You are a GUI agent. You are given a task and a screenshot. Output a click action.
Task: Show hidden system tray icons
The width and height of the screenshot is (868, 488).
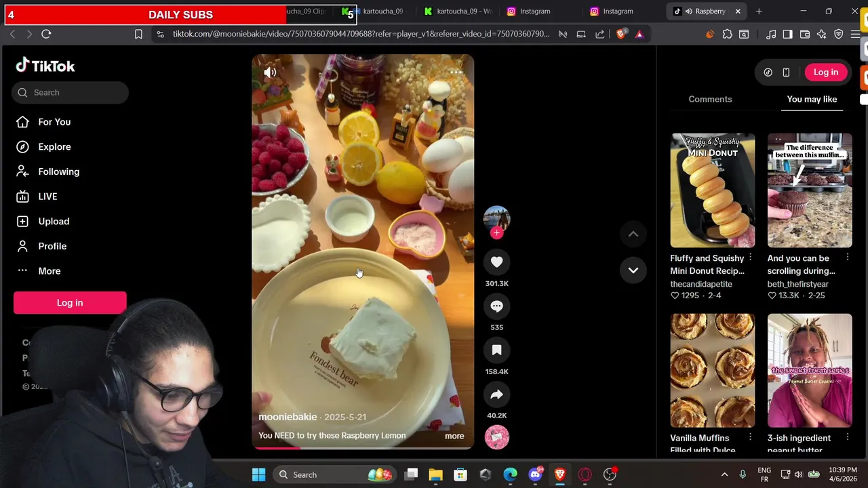pyautogui.click(x=724, y=474)
